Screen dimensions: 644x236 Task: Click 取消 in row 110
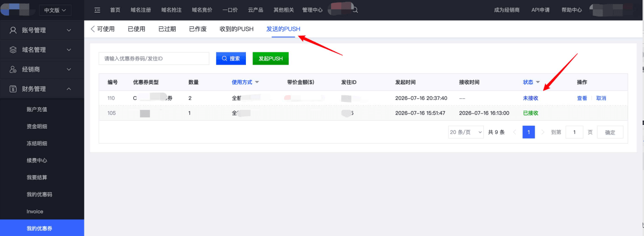pos(601,98)
